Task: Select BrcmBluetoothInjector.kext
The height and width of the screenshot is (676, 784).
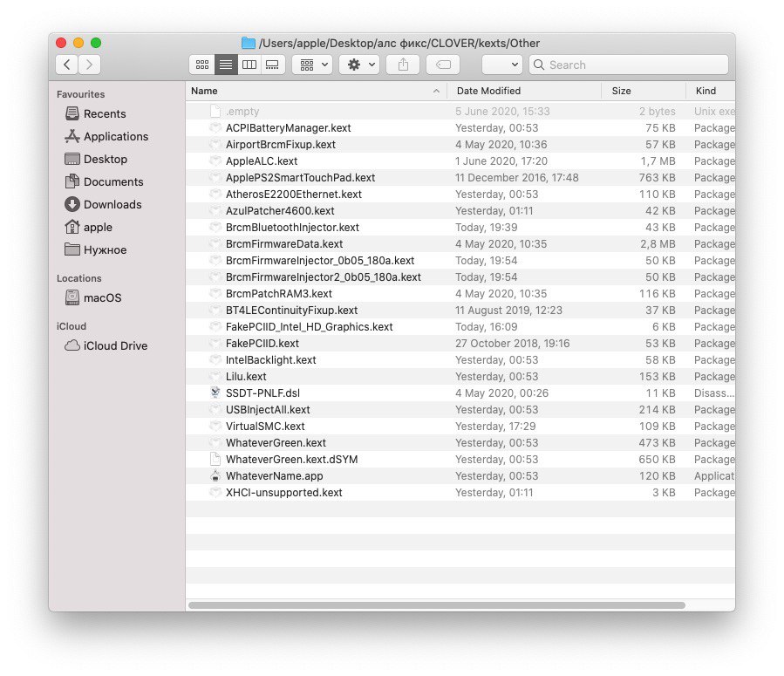Action: [460, 227]
